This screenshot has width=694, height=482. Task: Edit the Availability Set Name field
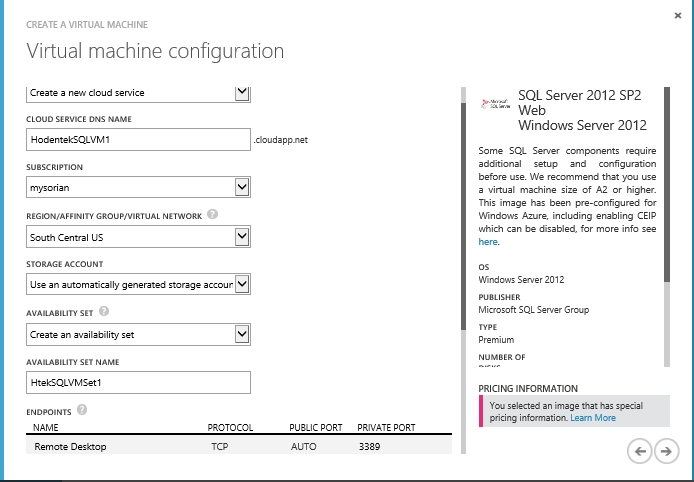pyautogui.click(x=139, y=382)
